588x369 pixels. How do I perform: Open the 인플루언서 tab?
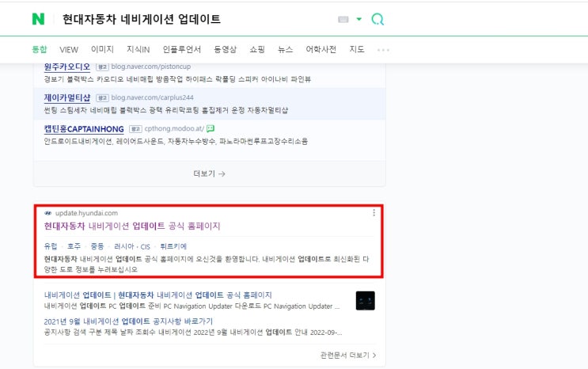click(x=182, y=49)
